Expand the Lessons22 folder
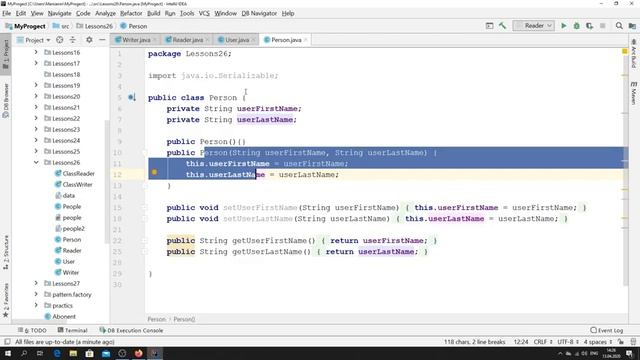640x360 pixels. click(x=36, y=118)
